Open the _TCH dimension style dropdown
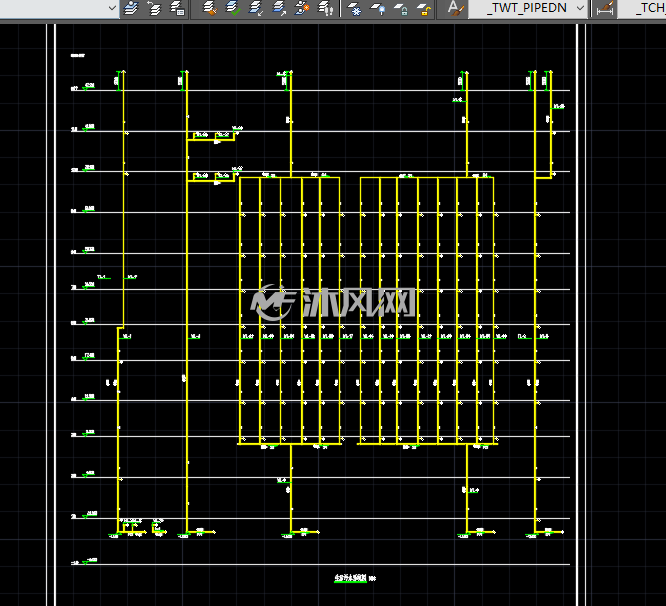 click(x=642, y=8)
